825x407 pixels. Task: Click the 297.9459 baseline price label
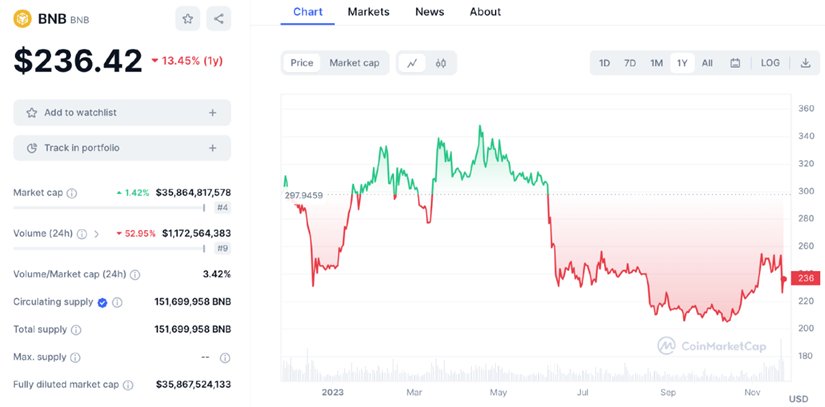[x=304, y=196]
